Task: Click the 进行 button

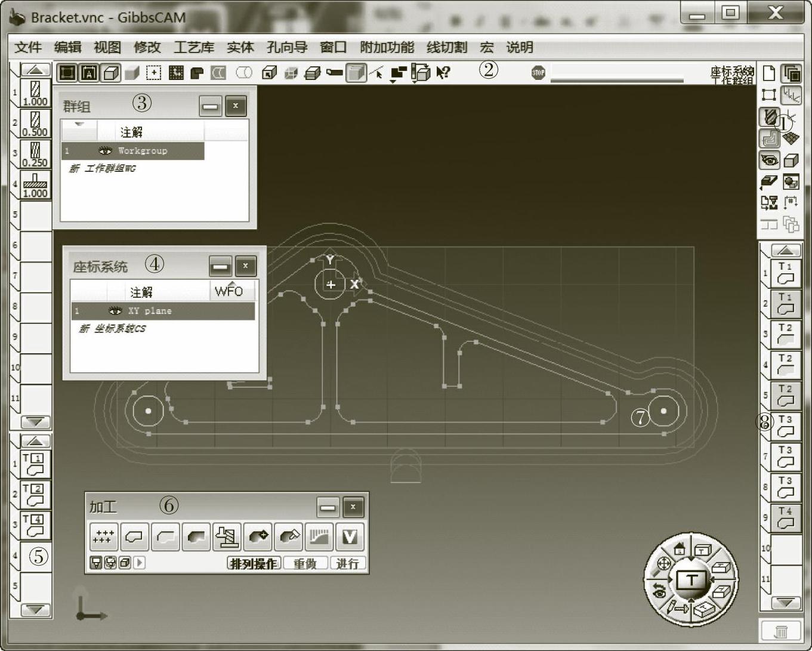Action: [347, 563]
